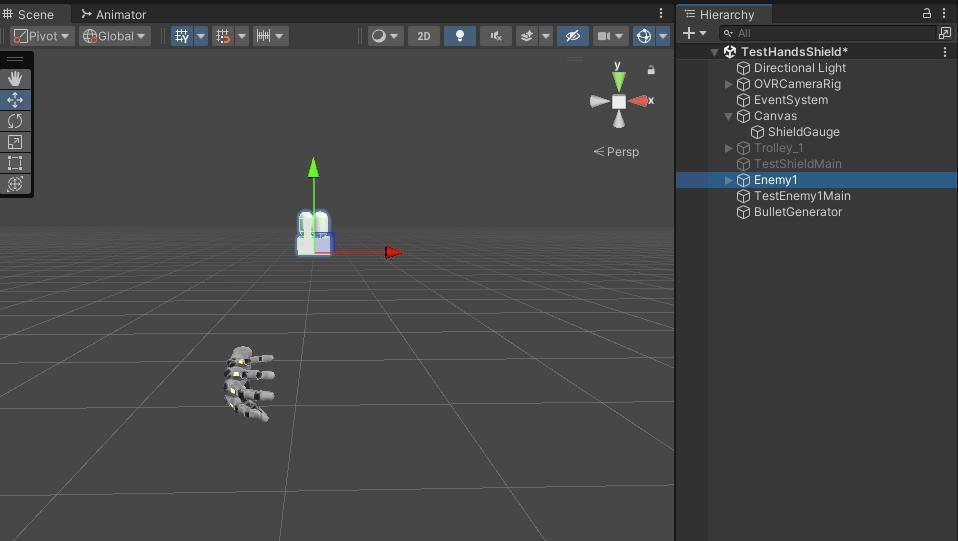The image size is (958, 541).
Task: Click the tools overlay drag handle
Action: (15, 59)
